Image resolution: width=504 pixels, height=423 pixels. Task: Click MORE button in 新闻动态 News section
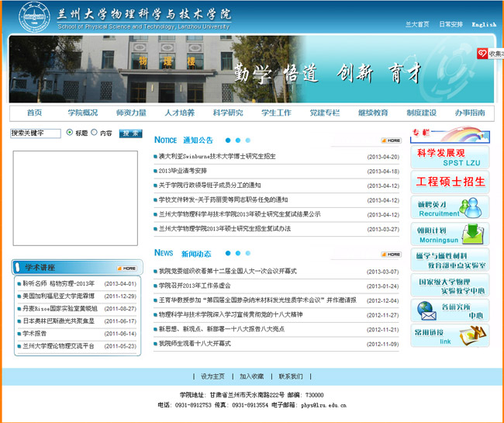click(x=391, y=254)
